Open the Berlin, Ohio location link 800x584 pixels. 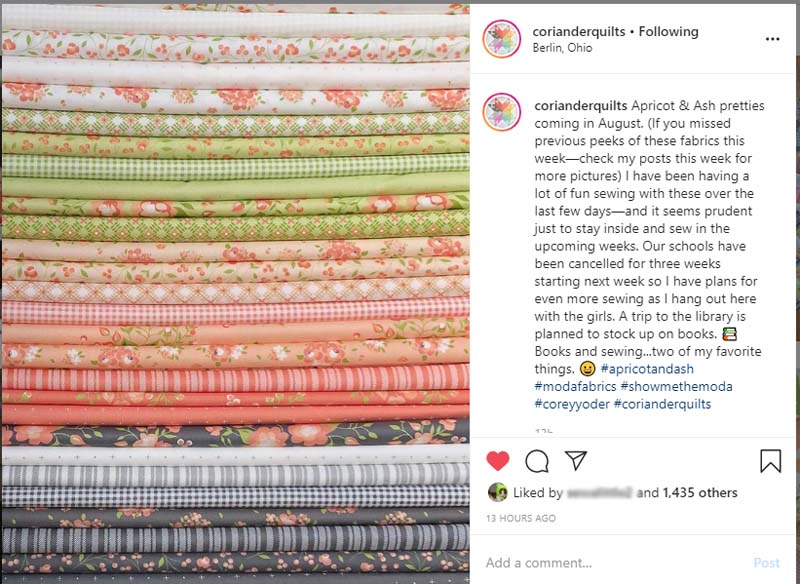click(562, 48)
